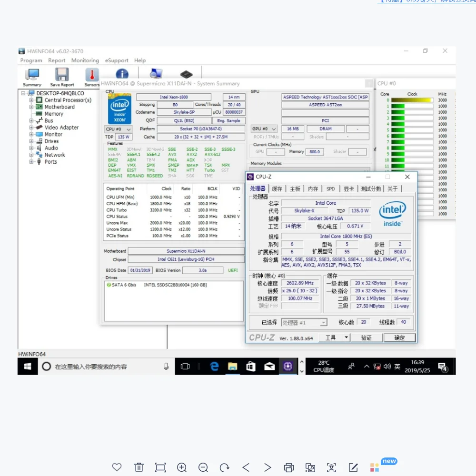
Task: Click the Save Report floppy icon
Action: (x=62, y=78)
